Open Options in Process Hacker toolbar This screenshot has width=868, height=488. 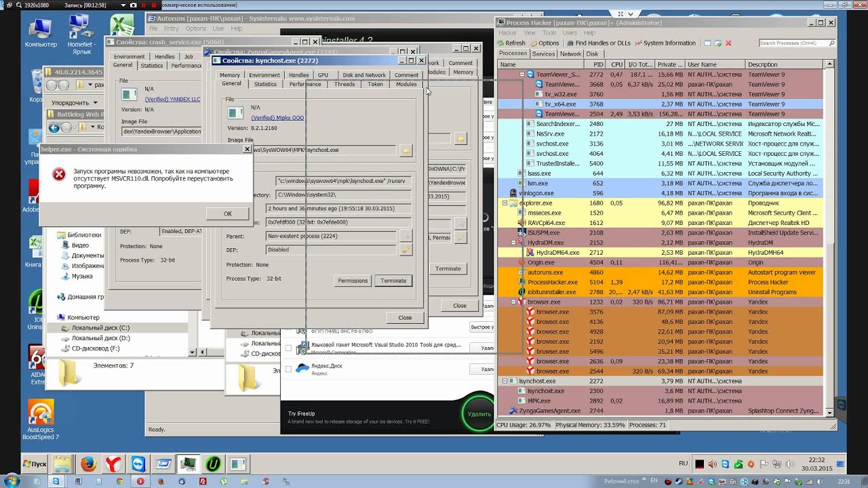tap(544, 43)
